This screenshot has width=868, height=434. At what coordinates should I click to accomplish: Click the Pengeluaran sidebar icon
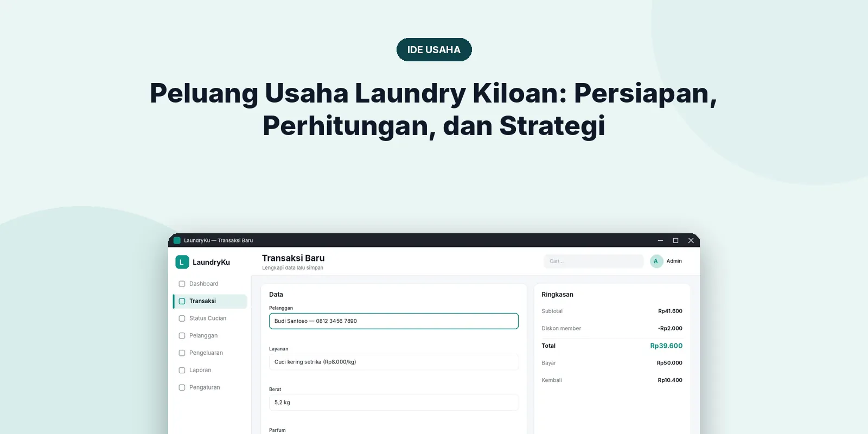[182, 353]
